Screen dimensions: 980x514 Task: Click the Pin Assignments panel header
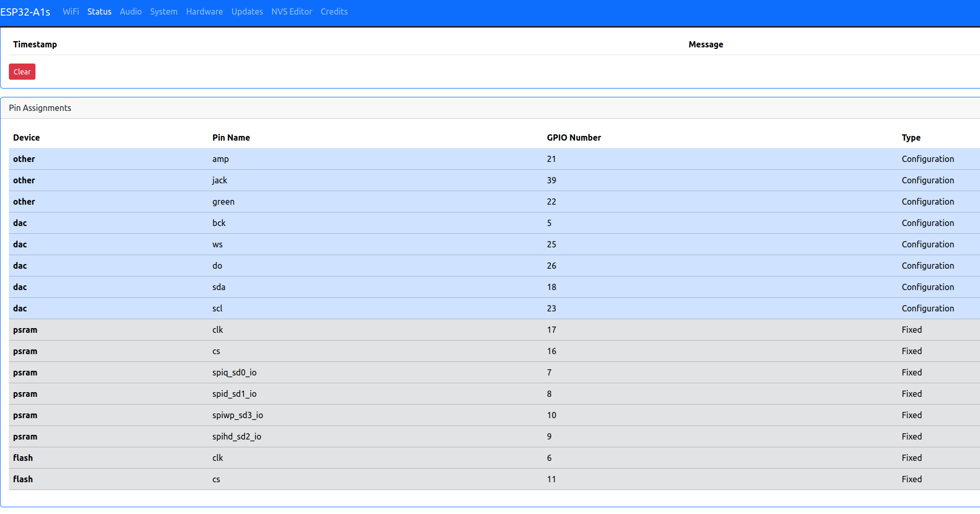pyautogui.click(x=40, y=108)
